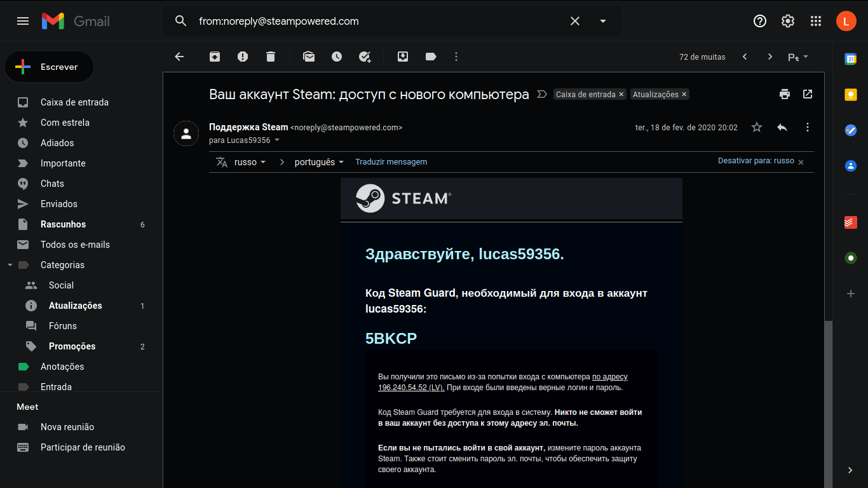This screenshot has height=488, width=868.
Task: Dismiss the translation bar
Action: 801,162
